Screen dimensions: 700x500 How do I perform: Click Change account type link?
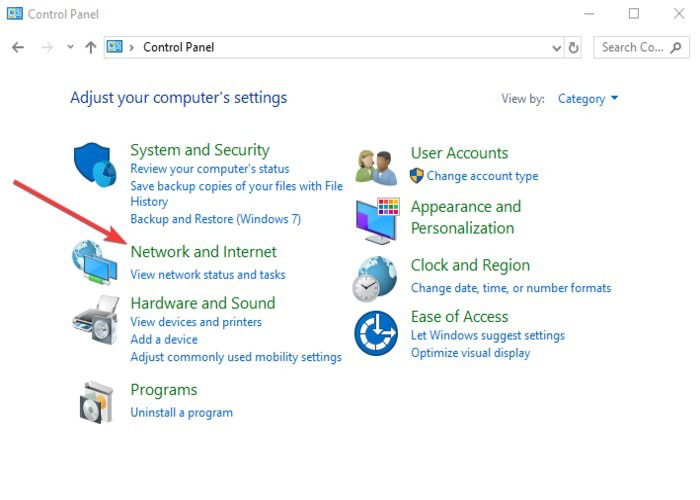tap(482, 176)
